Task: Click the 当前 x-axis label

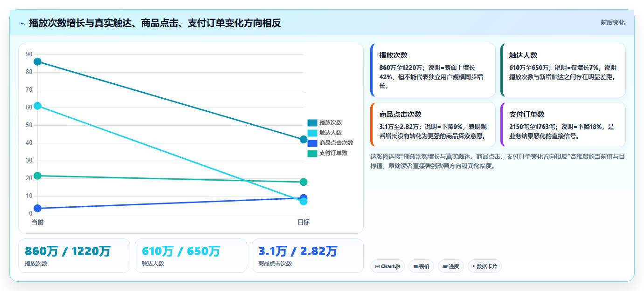Action: click(38, 222)
